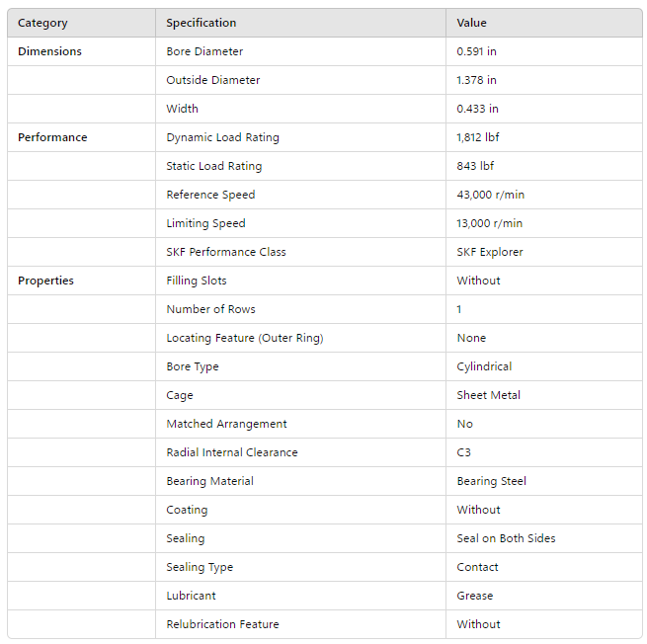Click the Relubrication Feature label
647x644 pixels.
coord(222,624)
